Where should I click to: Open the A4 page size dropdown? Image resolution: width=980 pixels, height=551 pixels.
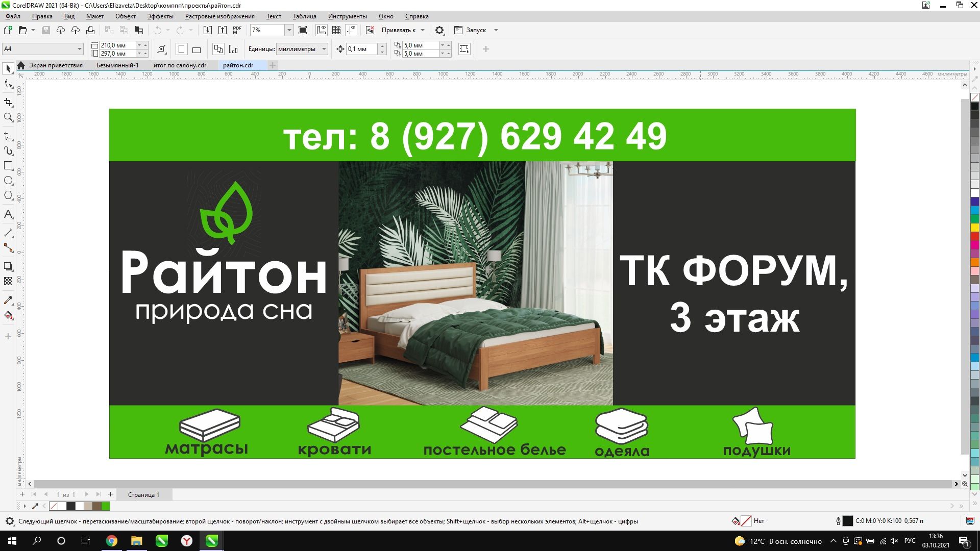(80, 49)
